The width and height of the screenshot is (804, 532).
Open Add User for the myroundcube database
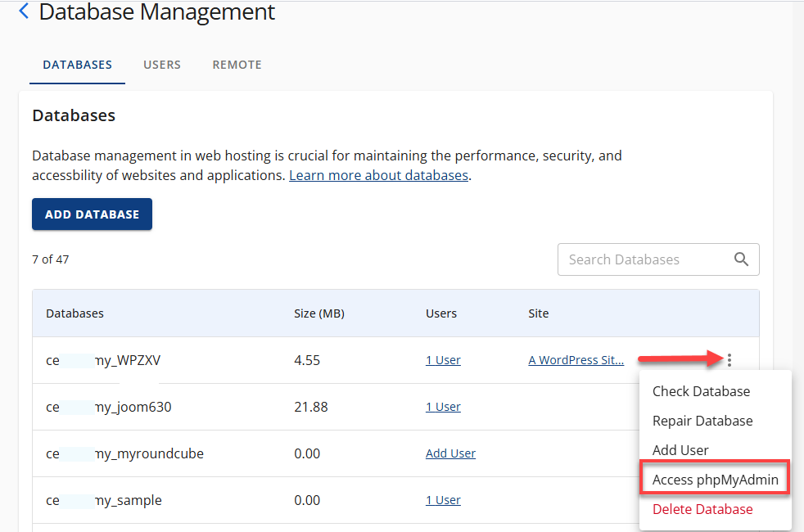pyautogui.click(x=450, y=453)
